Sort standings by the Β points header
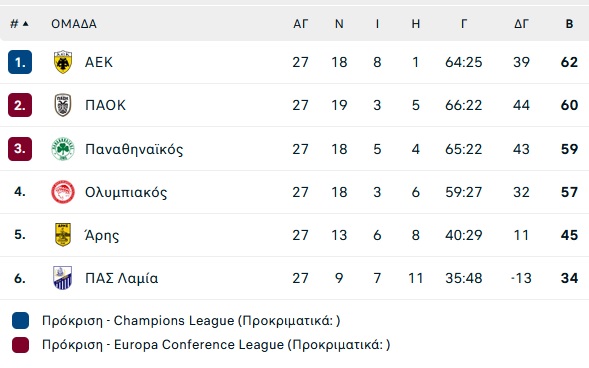 569,24
